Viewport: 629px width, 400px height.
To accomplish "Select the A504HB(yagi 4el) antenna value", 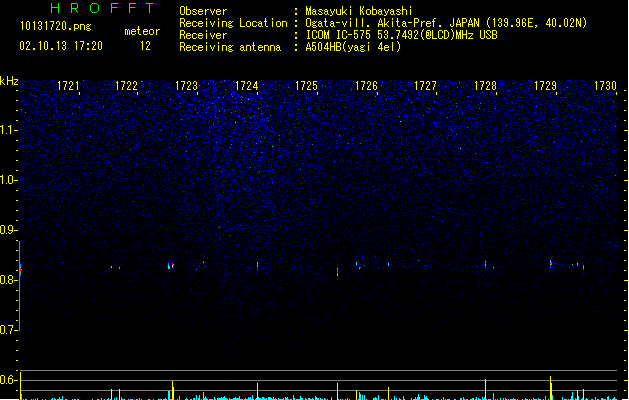I will (353, 47).
